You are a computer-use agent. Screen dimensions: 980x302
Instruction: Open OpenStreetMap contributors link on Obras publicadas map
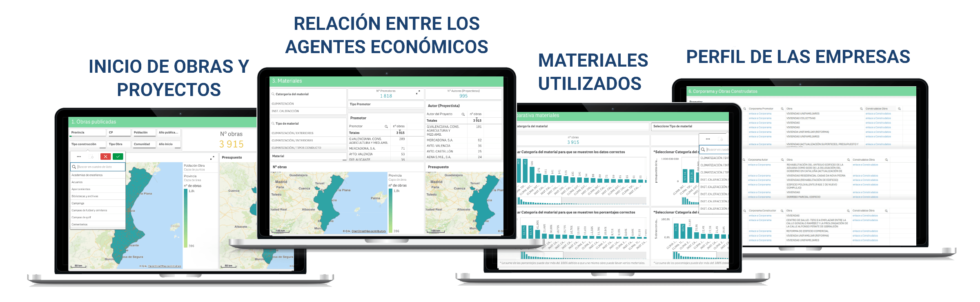164,266
